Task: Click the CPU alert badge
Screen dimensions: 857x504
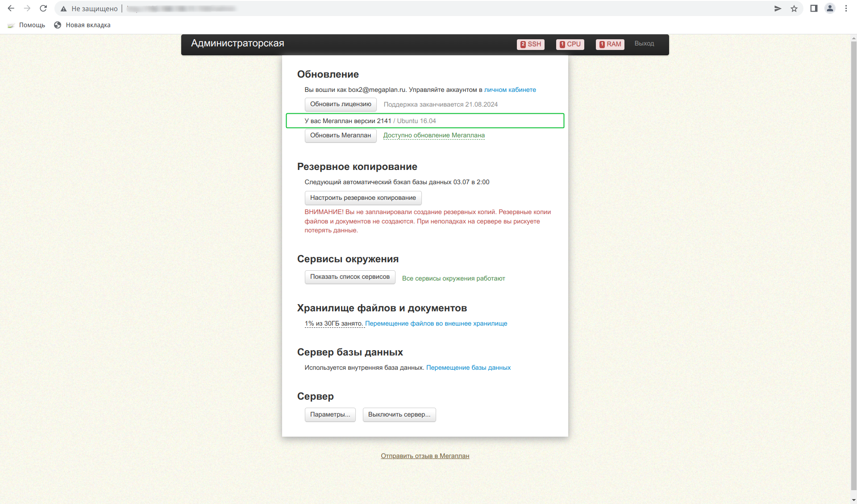Action: [x=570, y=44]
